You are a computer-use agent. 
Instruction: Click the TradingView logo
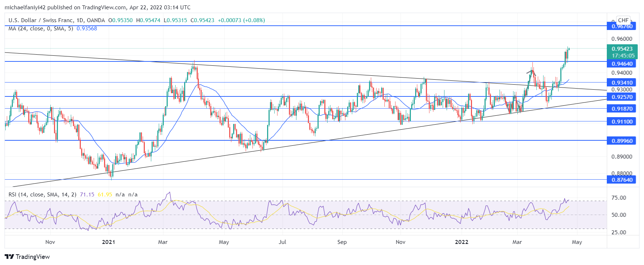coord(27,256)
